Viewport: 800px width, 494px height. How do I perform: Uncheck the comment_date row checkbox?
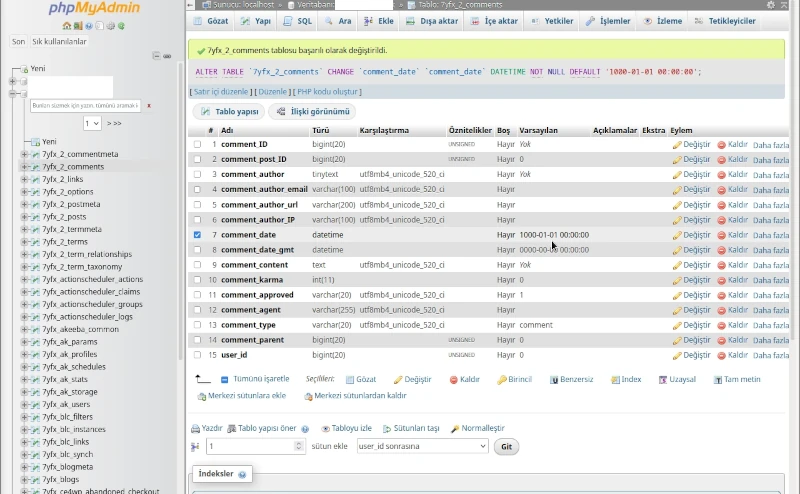197,235
